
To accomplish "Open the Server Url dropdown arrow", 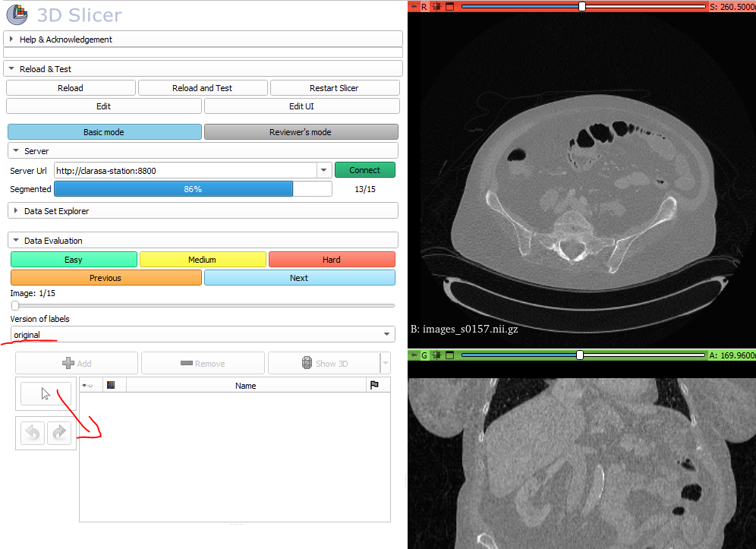I will pos(324,169).
